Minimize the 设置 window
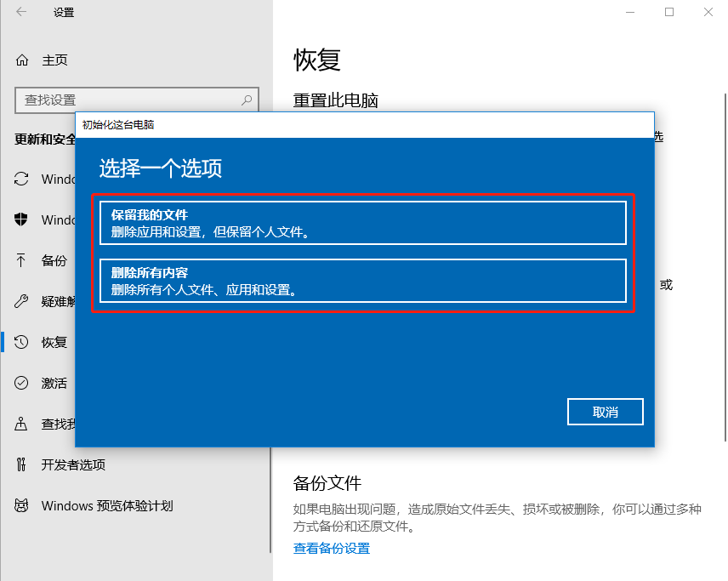Viewport: 728px width, 581px height. [629, 12]
